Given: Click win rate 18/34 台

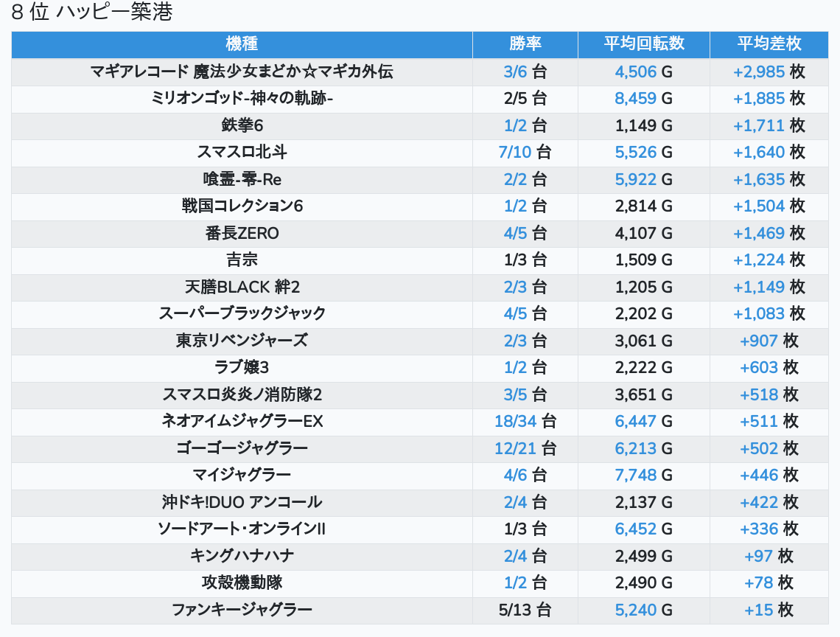Looking at the screenshot, I should [525, 422].
